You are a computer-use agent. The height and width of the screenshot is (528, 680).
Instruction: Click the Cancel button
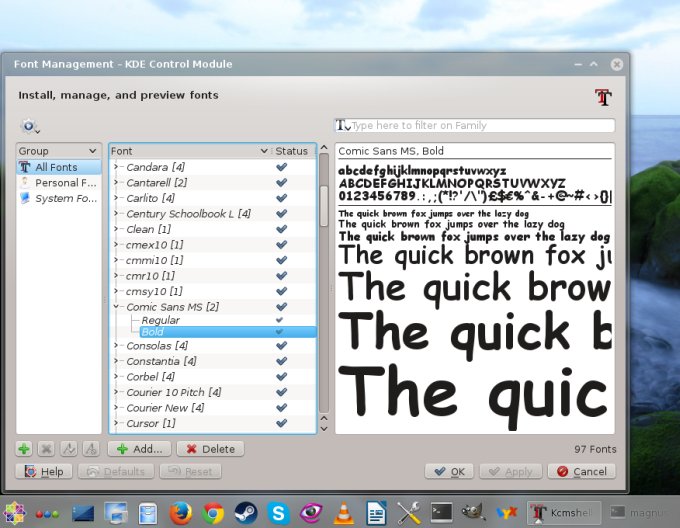coord(582,471)
